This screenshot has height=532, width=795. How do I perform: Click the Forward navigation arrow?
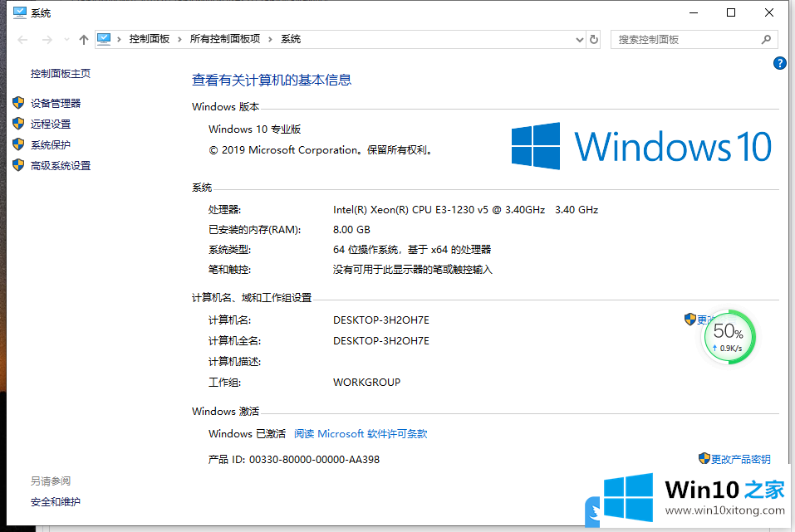47,40
